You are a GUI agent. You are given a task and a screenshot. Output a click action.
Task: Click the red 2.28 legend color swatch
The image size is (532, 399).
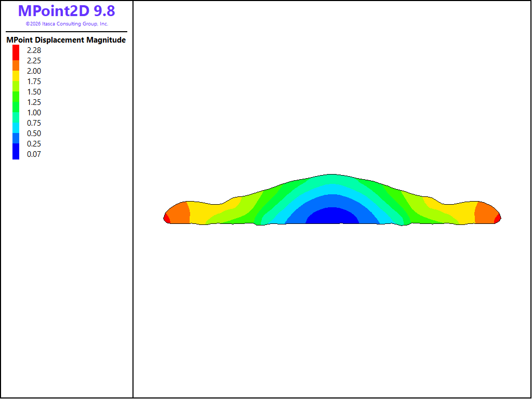16,52
